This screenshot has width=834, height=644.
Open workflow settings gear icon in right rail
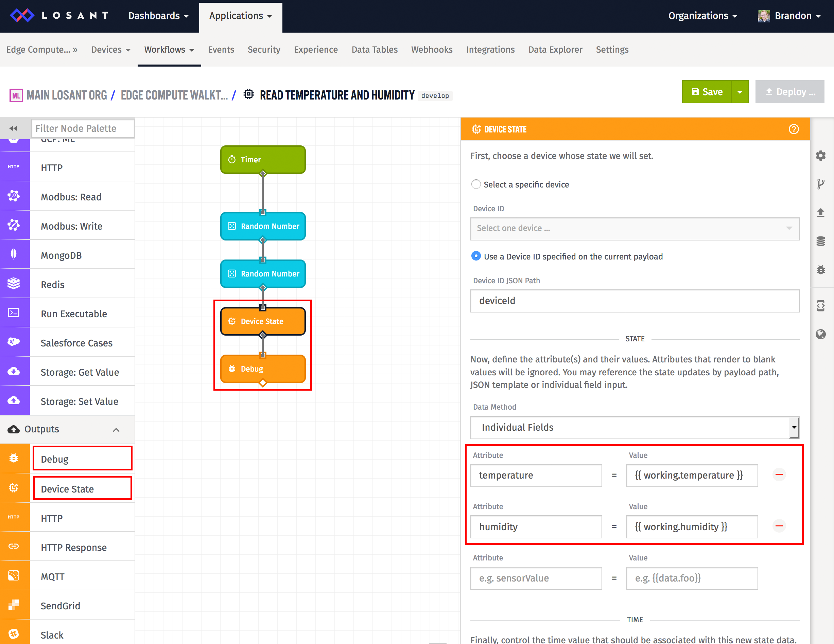[x=821, y=156]
